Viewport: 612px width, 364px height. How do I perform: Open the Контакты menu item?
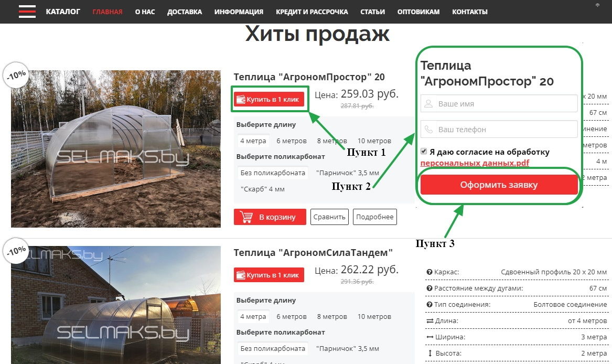click(x=470, y=12)
